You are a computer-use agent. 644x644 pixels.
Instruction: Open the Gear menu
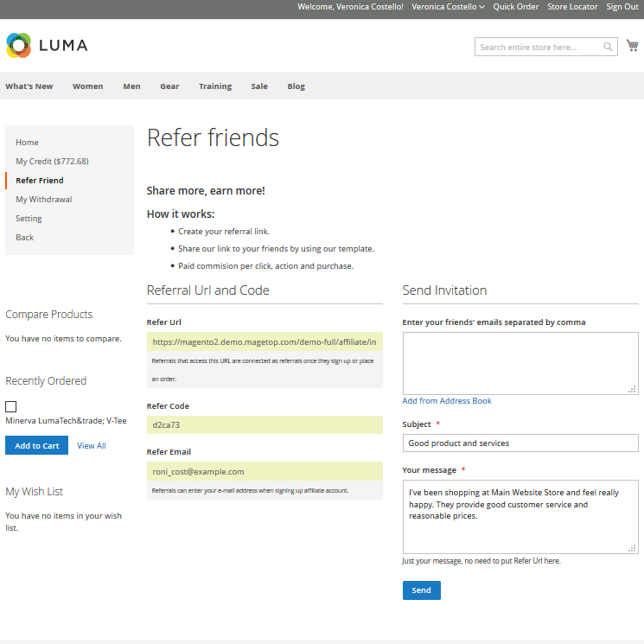pyautogui.click(x=169, y=86)
